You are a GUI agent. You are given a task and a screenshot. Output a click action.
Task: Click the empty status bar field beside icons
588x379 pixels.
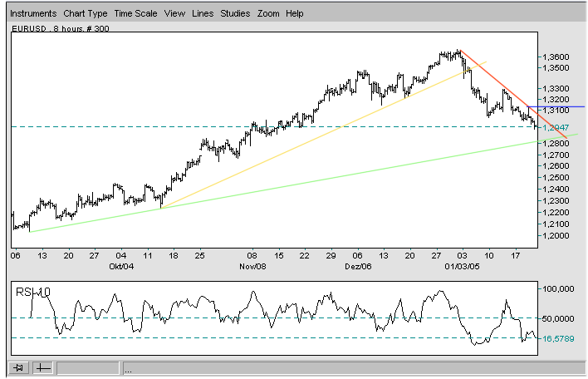pyautogui.click(x=88, y=367)
